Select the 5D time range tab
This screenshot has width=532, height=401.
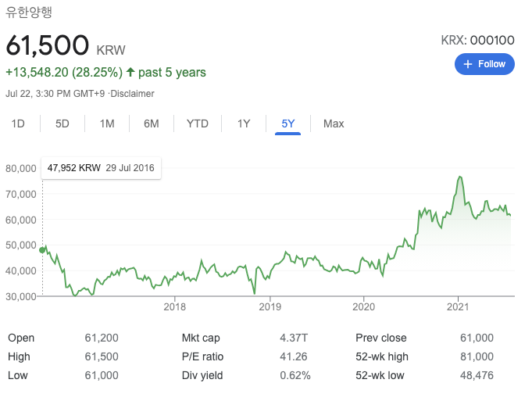[x=62, y=124]
